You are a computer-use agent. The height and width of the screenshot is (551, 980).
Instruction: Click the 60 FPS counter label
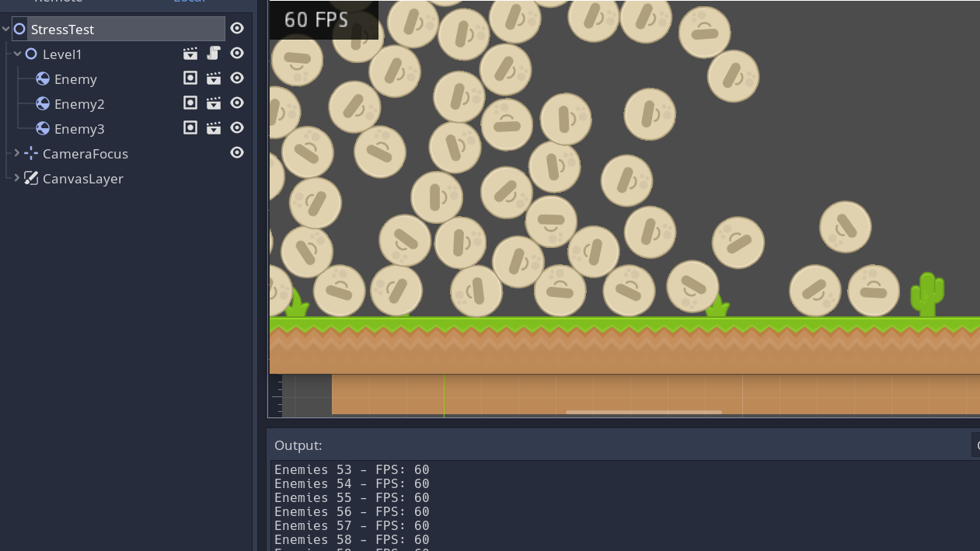(316, 19)
